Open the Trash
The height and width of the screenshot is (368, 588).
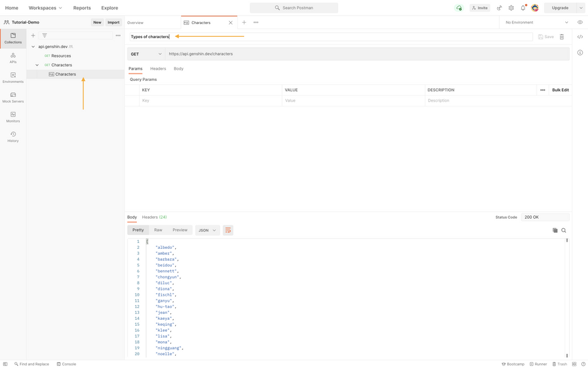(x=559, y=364)
